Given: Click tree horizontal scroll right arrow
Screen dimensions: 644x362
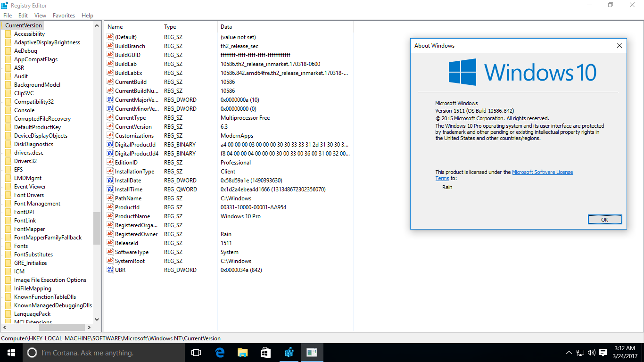Looking at the screenshot, I should pos(89,327).
